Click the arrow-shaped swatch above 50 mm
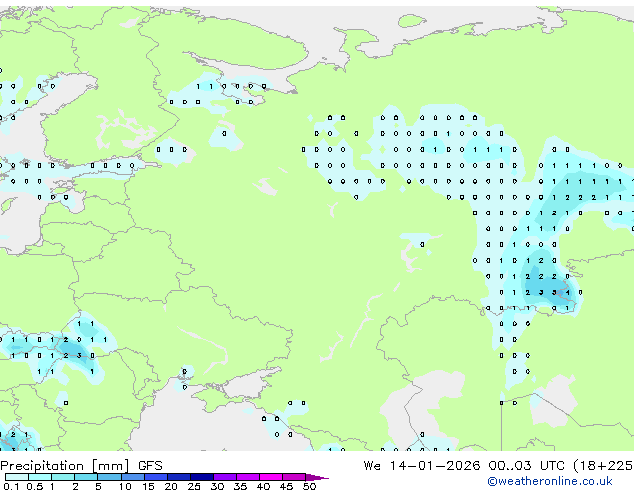Image resolution: width=634 pixels, height=490 pixels. tap(316, 477)
